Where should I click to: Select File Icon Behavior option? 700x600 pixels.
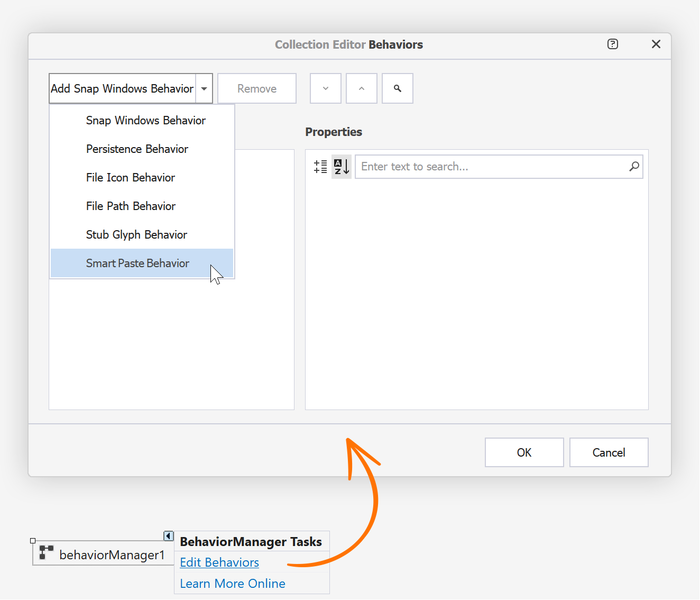coord(131,178)
